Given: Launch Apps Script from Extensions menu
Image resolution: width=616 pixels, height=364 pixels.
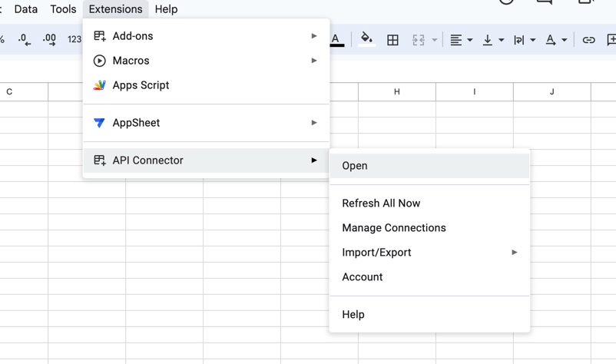Looking at the screenshot, I should [207, 85].
